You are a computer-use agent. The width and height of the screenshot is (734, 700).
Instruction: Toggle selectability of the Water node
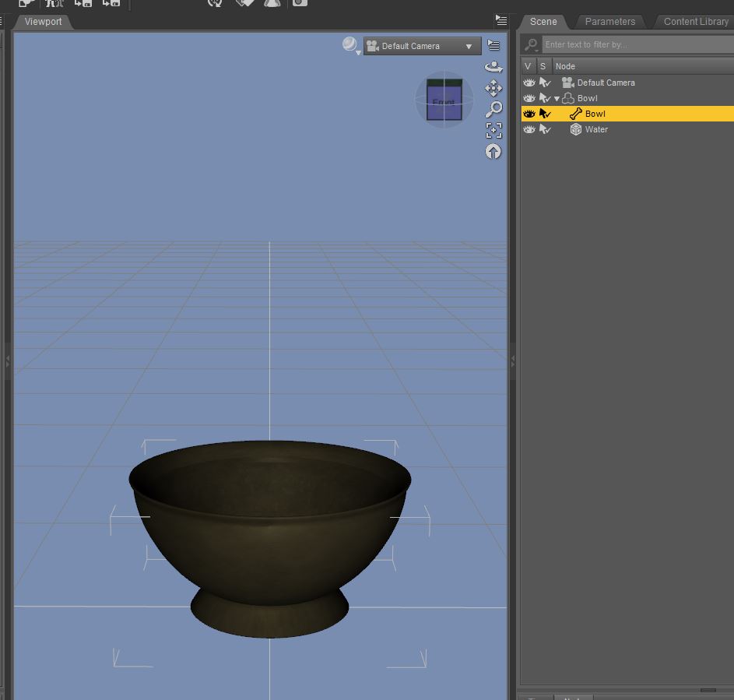(545, 130)
